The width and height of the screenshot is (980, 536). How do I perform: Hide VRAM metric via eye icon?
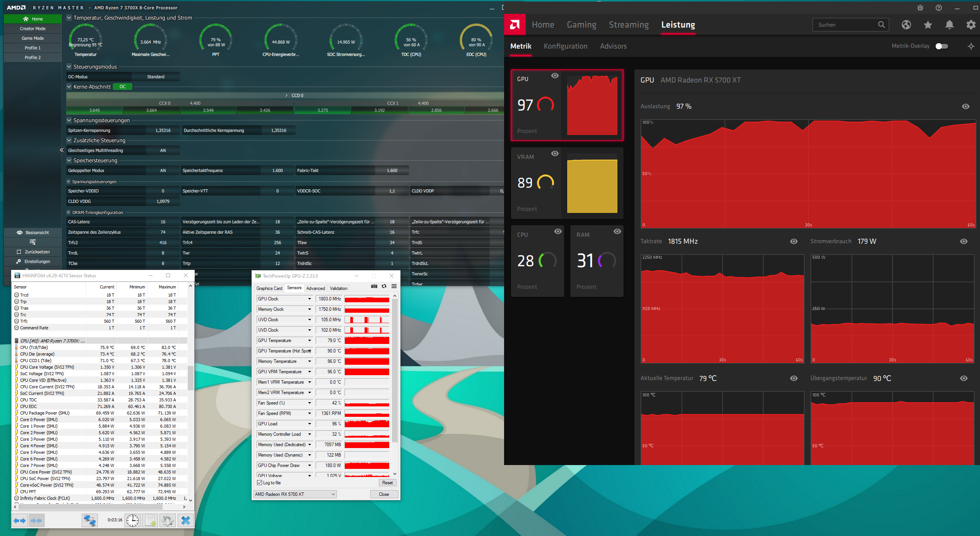tap(555, 153)
